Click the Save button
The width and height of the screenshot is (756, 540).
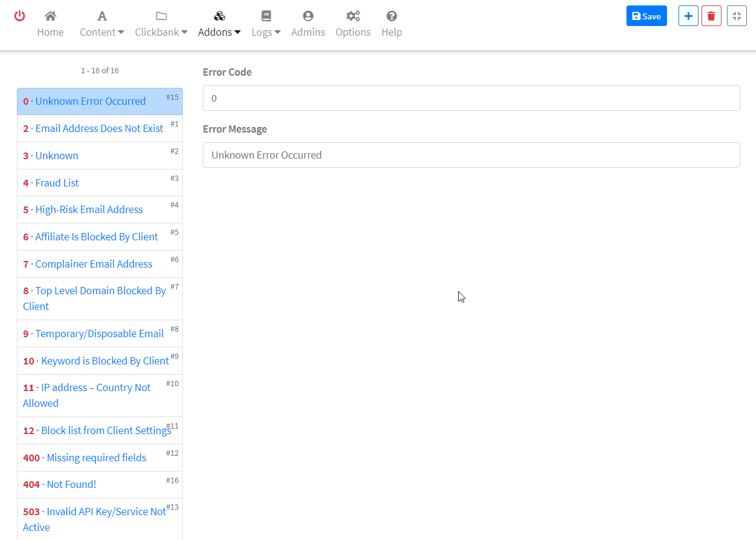(646, 16)
